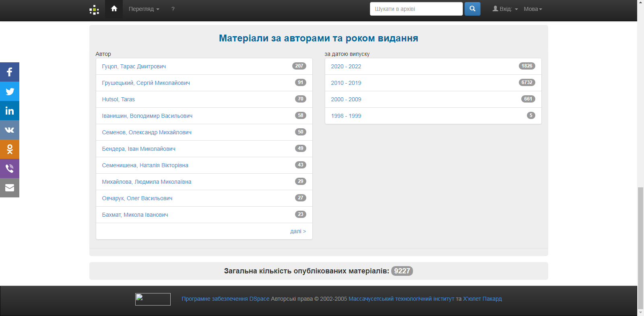Expand the Мова language dropdown
644x316 pixels.
[x=533, y=9]
